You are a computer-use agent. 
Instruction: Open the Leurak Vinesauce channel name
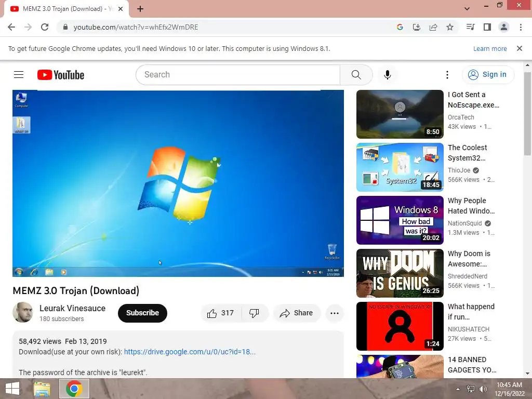pyautogui.click(x=72, y=308)
